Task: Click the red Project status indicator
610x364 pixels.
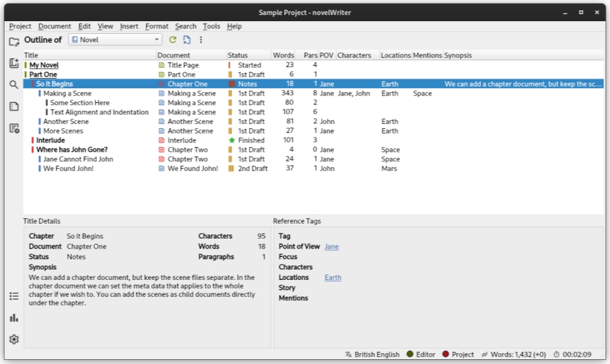Action: (x=458, y=355)
